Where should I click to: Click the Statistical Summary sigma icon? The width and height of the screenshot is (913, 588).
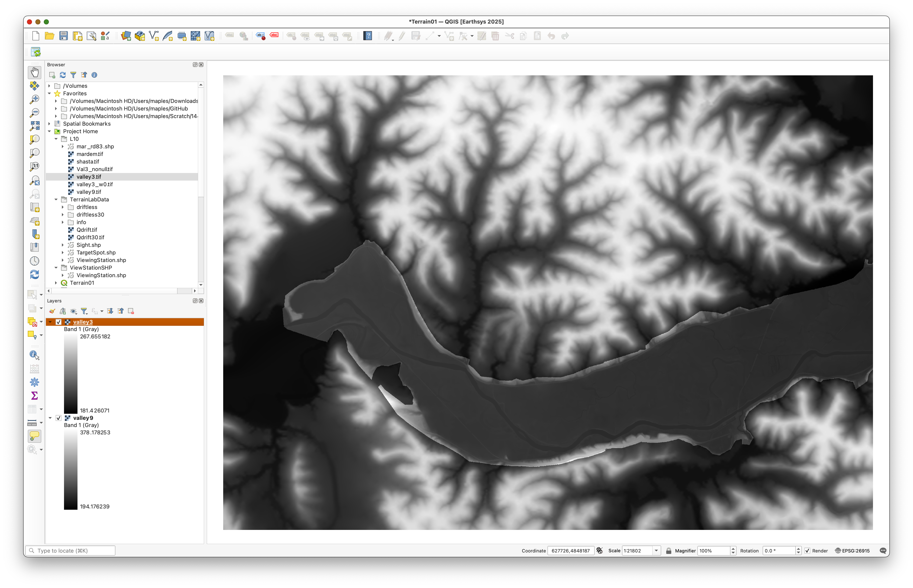click(x=34, y=396)
